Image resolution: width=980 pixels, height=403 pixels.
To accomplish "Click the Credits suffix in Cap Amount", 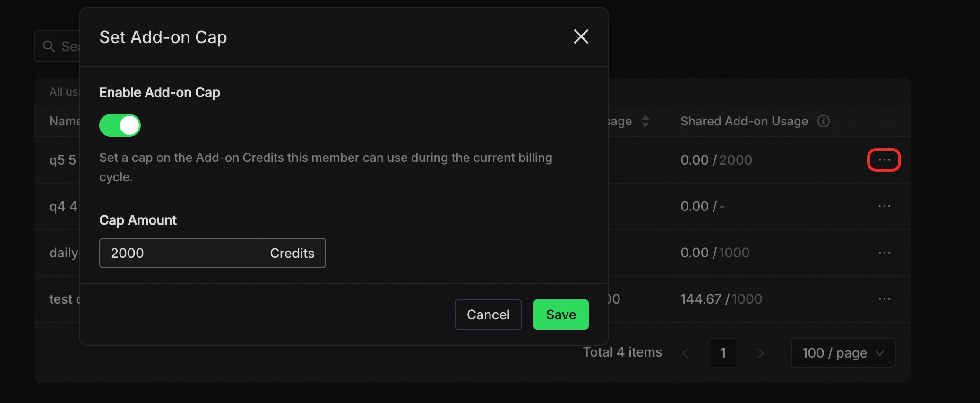I will click(292, 253).
